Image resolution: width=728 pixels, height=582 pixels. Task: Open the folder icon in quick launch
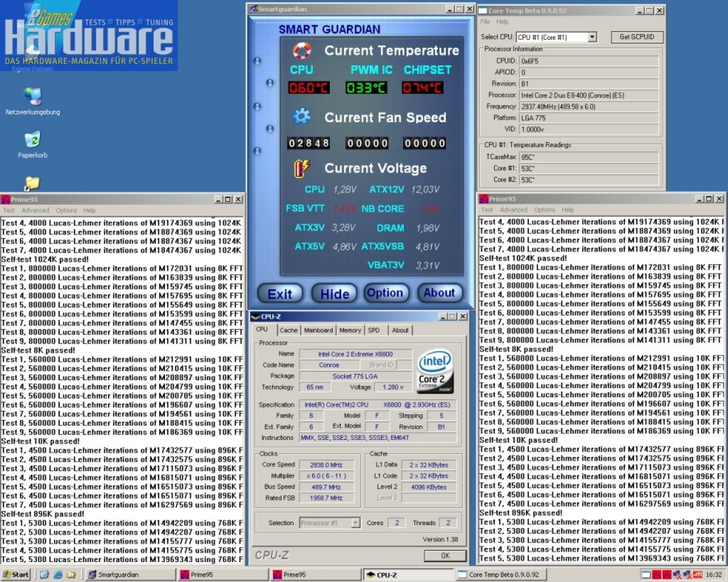point(71,575)
